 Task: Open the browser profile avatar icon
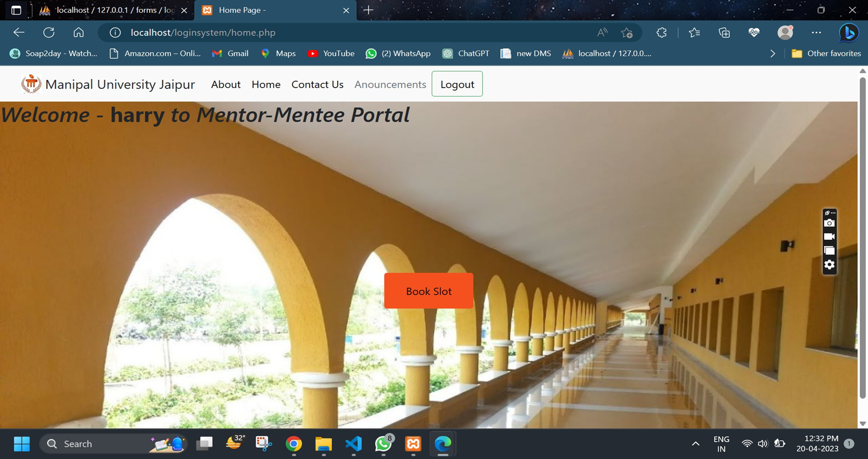click(x=785, y=32)
